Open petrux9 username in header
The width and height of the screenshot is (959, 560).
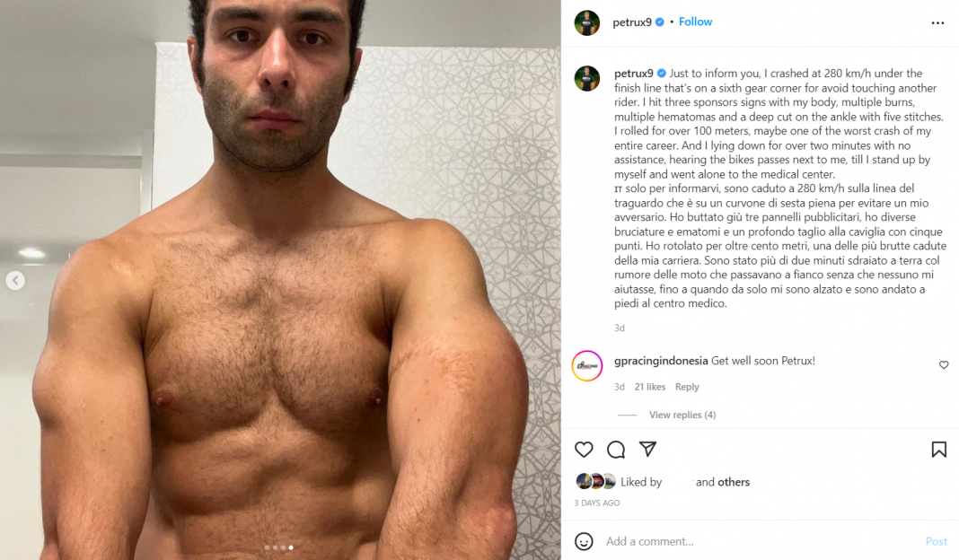click(x=632, y=22)
